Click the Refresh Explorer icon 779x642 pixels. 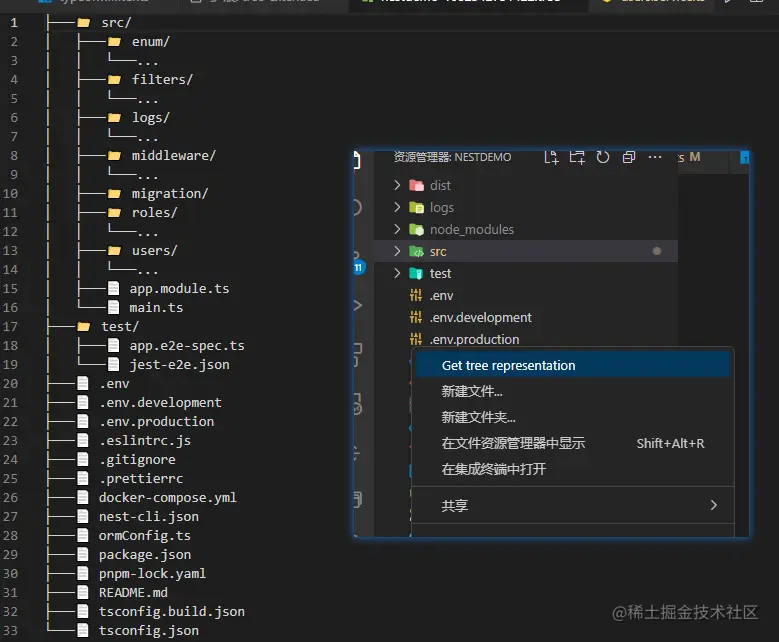(x=603, y=158)
